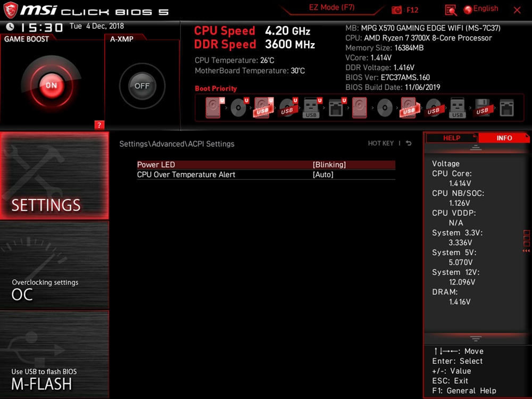Viewport: 532px width, 399px height.
Task: Click the CPU Temperature 26°C reading
Action: pos(235,61)
